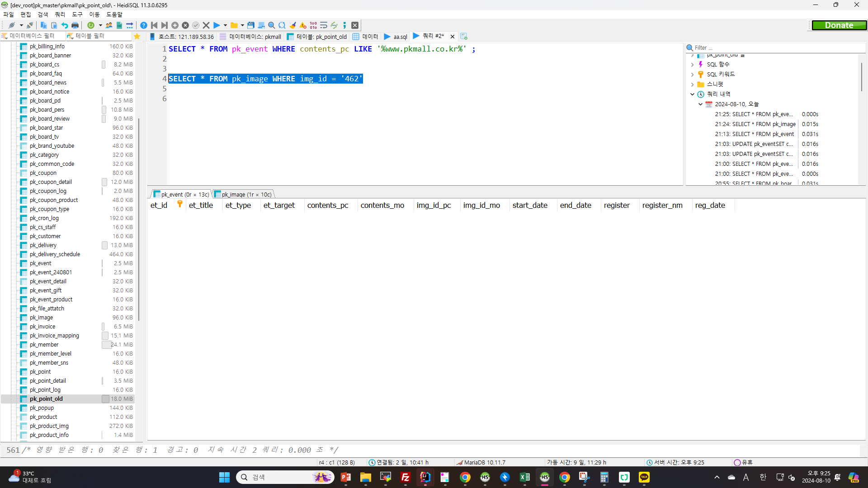Clear the editor with the broom icon

coord(292,25)
